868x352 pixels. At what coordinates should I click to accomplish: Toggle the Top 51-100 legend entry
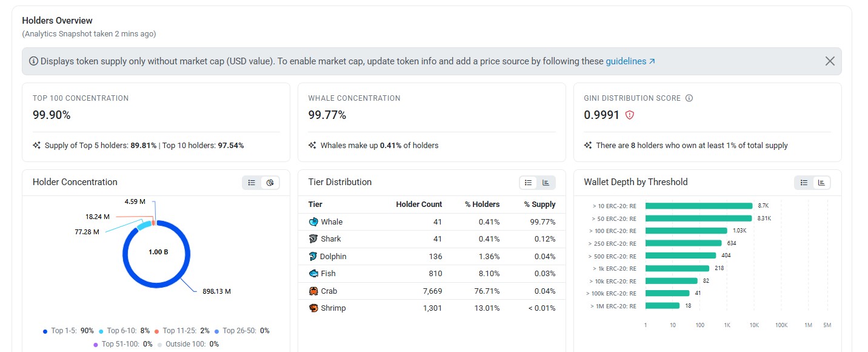click(x=123, y=344)
